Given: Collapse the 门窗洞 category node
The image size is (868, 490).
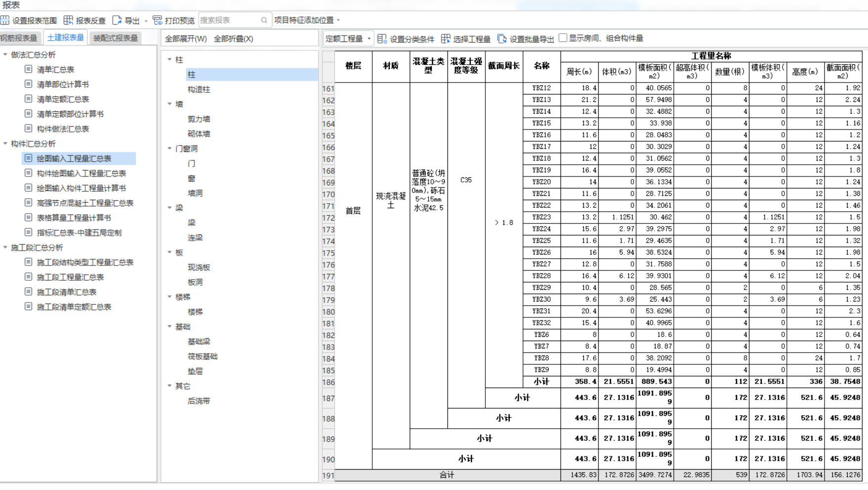Looking at the screenshot, I should click(x=170, y=148).
